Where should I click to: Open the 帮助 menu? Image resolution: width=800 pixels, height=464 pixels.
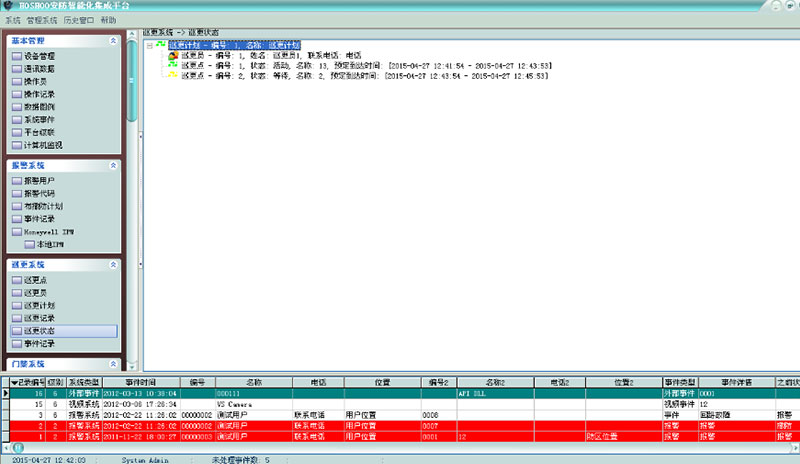pyautogui.click(x=108, y=20)
